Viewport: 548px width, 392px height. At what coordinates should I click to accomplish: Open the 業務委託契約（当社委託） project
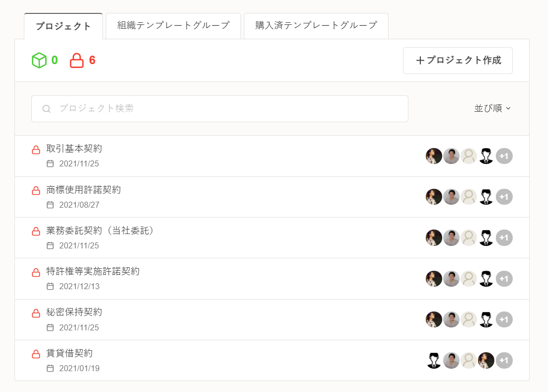coord(100,231)
